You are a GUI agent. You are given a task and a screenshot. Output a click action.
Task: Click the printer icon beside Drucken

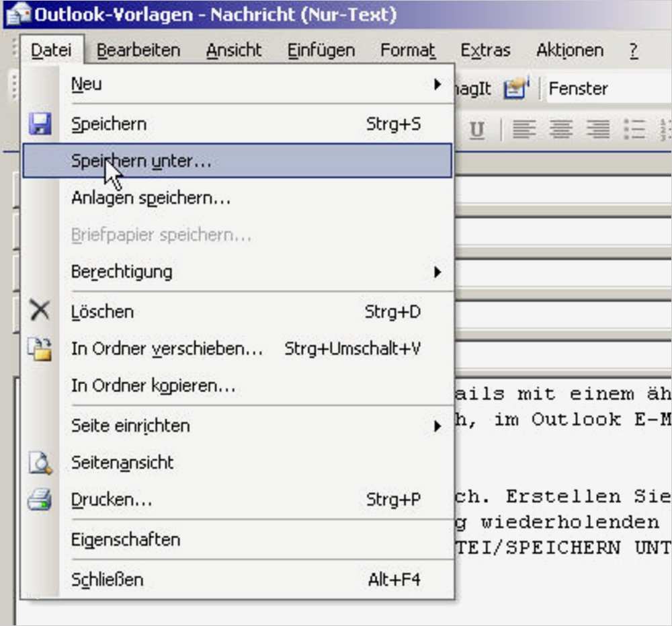point(40,500)
